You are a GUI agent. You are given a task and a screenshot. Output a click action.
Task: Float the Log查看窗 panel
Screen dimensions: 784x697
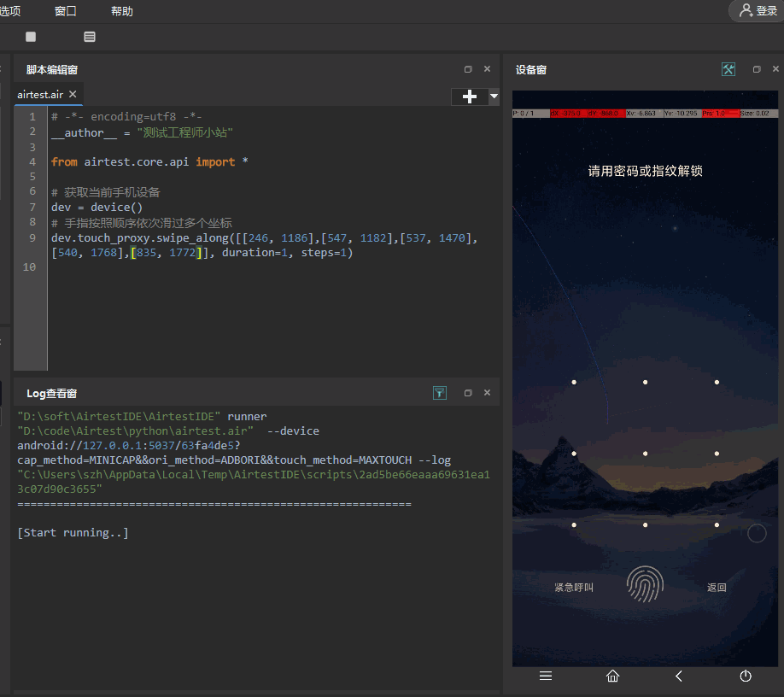468,393
